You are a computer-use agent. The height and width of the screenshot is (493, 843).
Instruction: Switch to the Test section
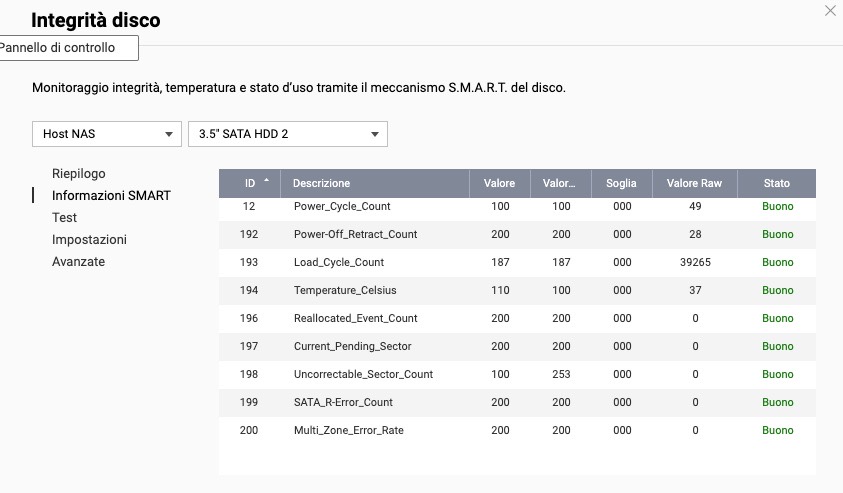pos(65,217)
